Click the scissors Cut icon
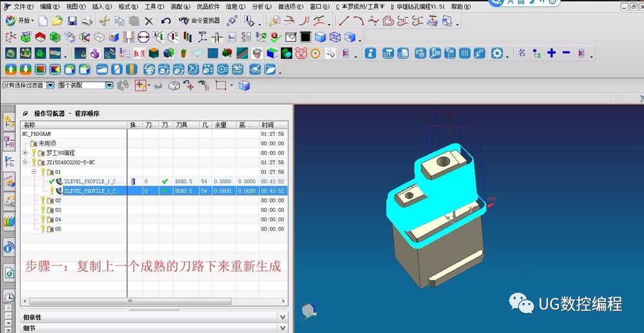Viewport: 644px width, 333px height. (x=105, y=21)
